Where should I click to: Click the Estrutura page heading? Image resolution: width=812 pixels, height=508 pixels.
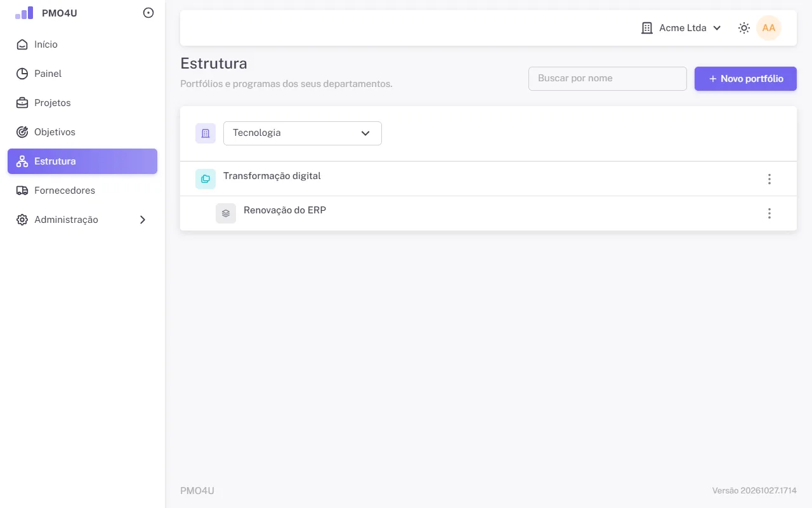pos(214,63)
